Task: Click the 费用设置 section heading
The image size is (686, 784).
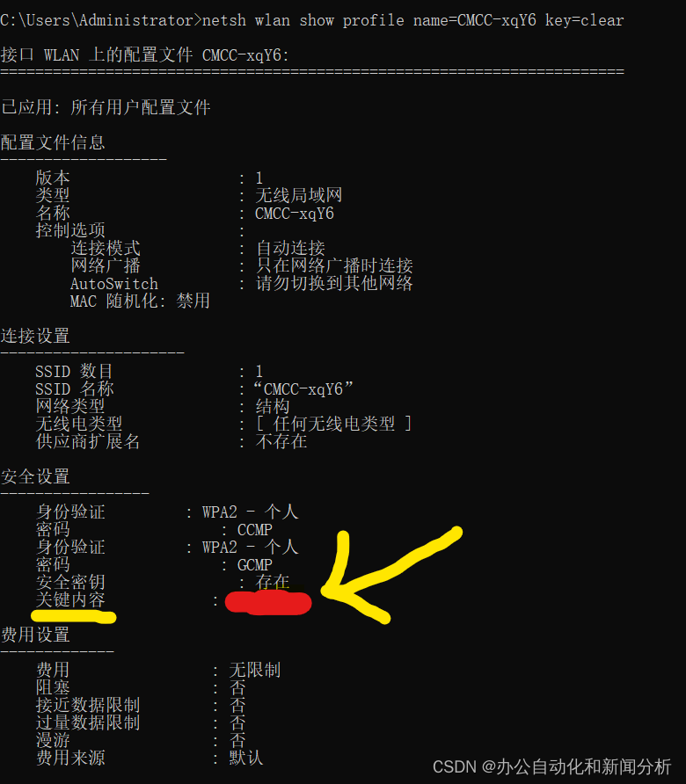Action: [35, 635]
